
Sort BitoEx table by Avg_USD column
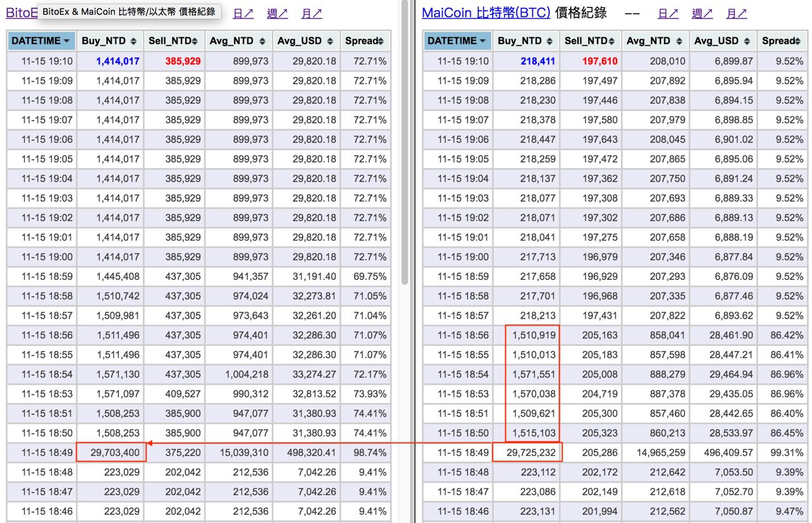point(306,41)
